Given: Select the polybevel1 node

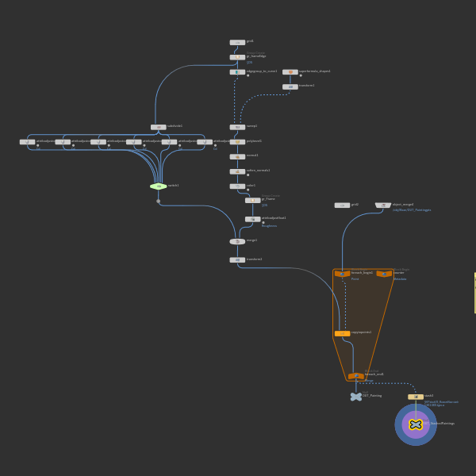Looking at the screenshot, I should pos(237,142).
